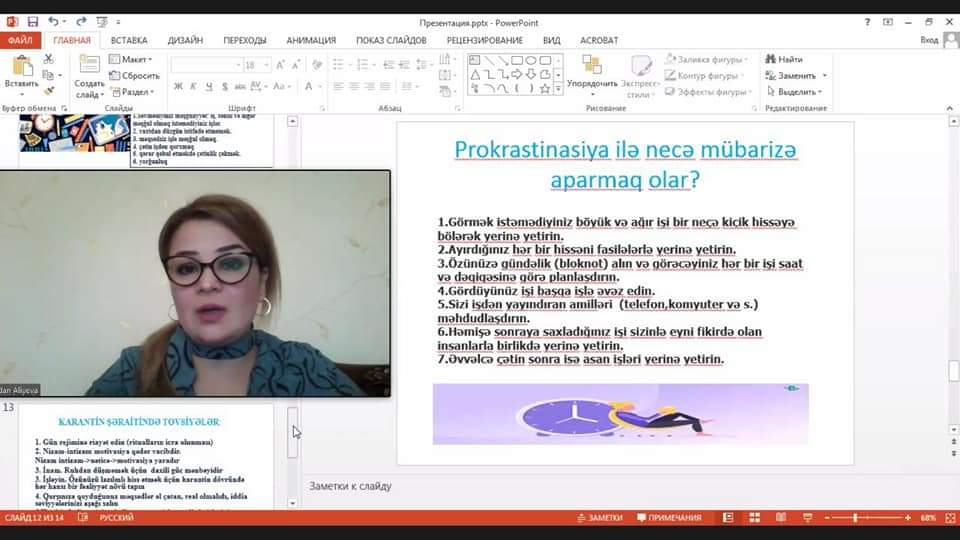Viewport: 960px width, 540px height.
Task: Start Slide Show from status bar icon
Action: pos(808,518)
